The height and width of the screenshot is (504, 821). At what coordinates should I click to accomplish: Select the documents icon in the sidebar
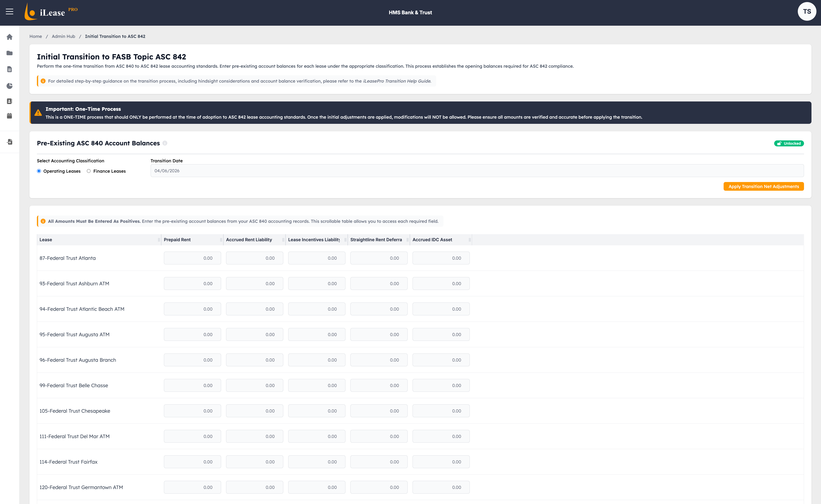(9, 69)
